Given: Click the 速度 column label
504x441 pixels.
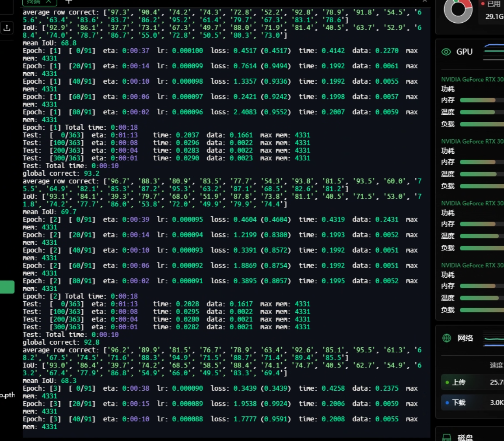Looking at the screenshot, I should click(x=496, y=365).
